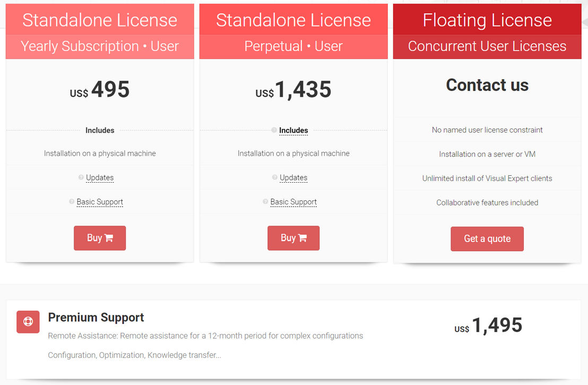This screenshot has width=588, height=385.
Task: Click the Remote Assistance description line
Action: (205, 336)
